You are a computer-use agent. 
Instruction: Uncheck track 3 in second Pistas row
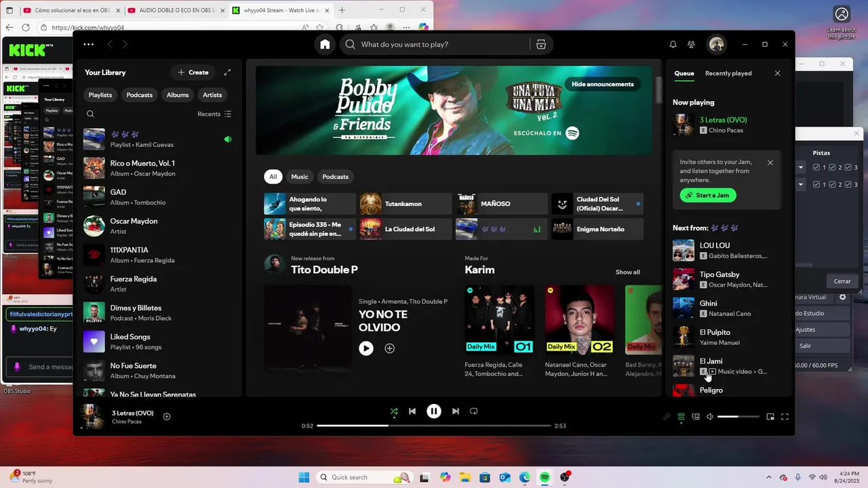coord(848,184)
